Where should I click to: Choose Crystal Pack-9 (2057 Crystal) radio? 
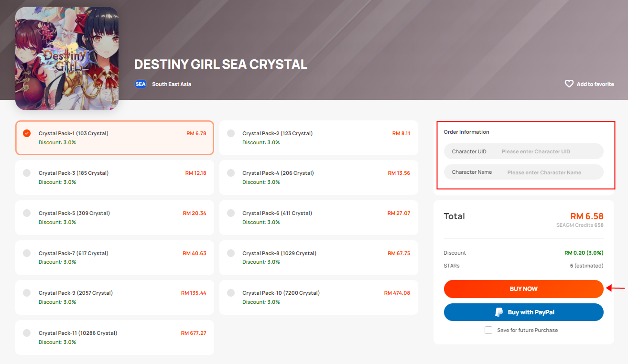tap(27, 293)
